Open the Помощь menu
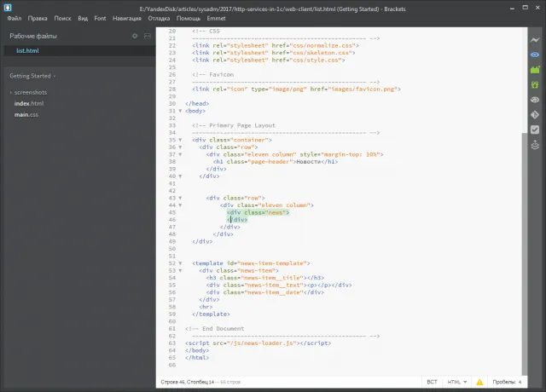The image size is (546, 392). point(189,18)
